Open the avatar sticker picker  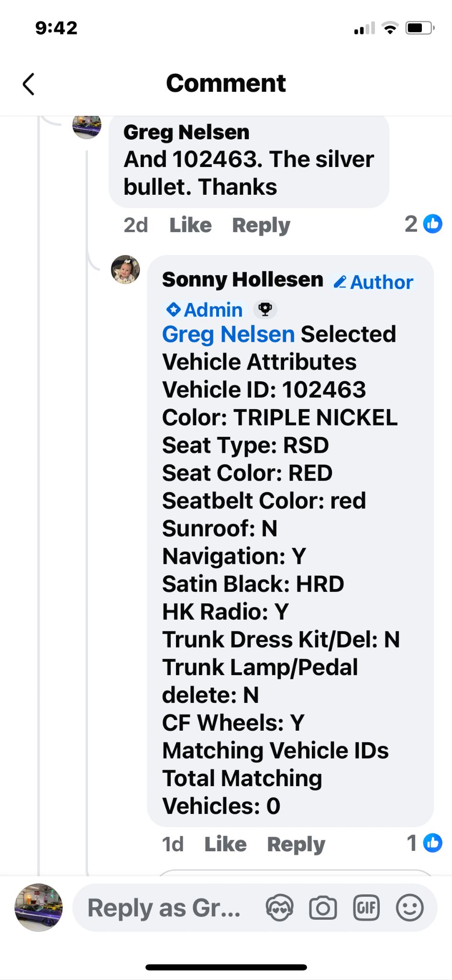[279, 908]
